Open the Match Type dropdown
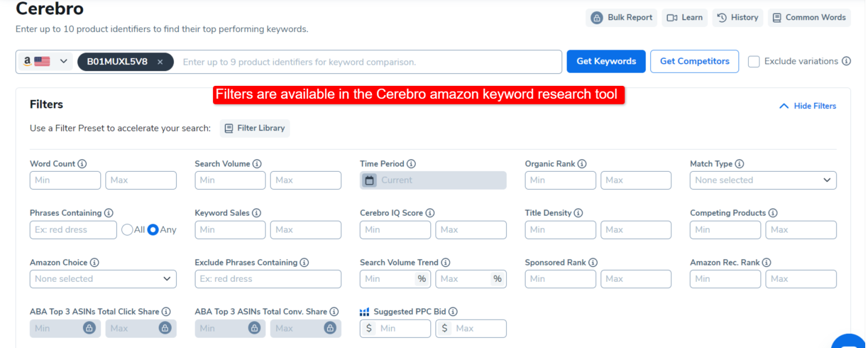This screenshot has height=348, width=868. click(x=762, y=180)
